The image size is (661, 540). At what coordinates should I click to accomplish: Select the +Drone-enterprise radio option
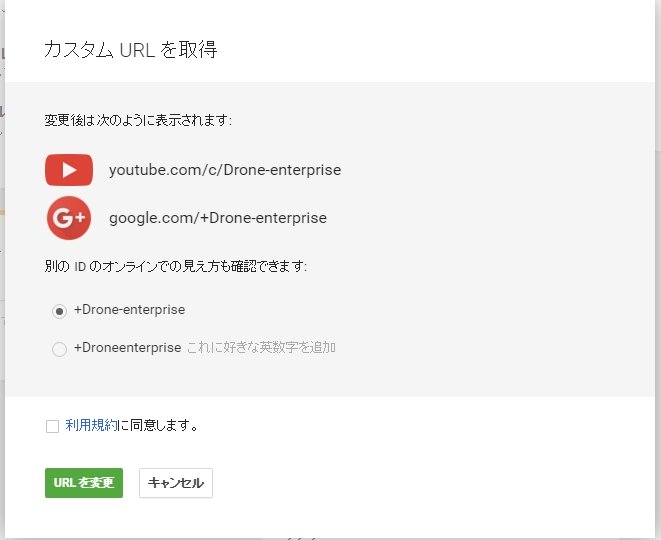point(59,312)
